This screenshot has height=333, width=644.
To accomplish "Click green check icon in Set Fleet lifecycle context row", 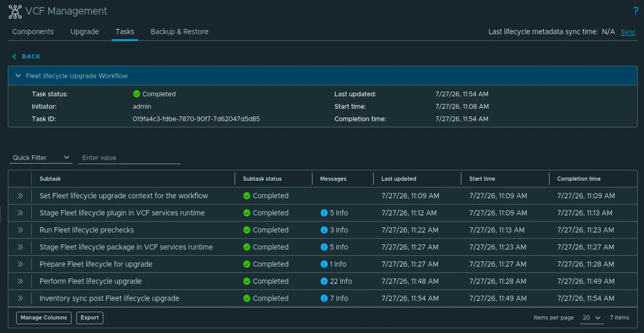I will tap(247, 196).
